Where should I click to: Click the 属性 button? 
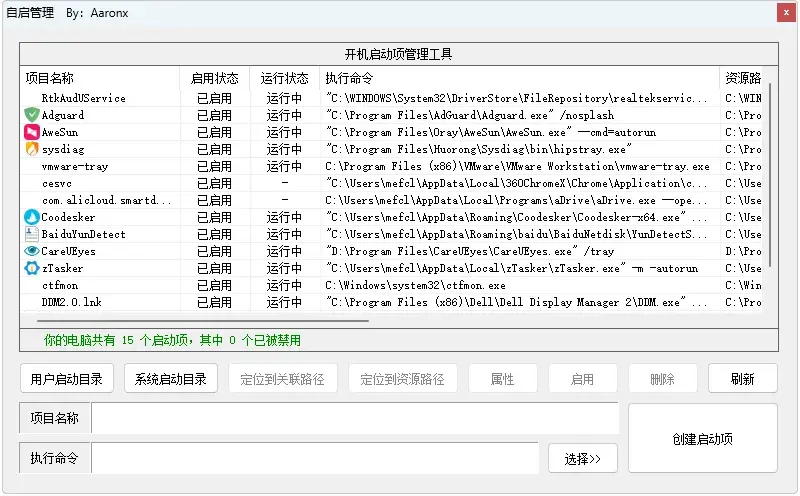[503, 379]
